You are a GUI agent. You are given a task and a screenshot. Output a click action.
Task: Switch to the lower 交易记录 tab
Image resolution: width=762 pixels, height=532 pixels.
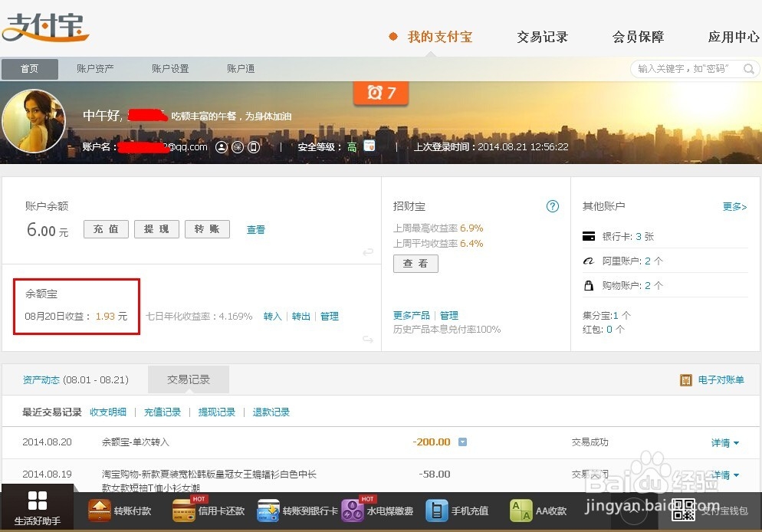coord(189,379)
